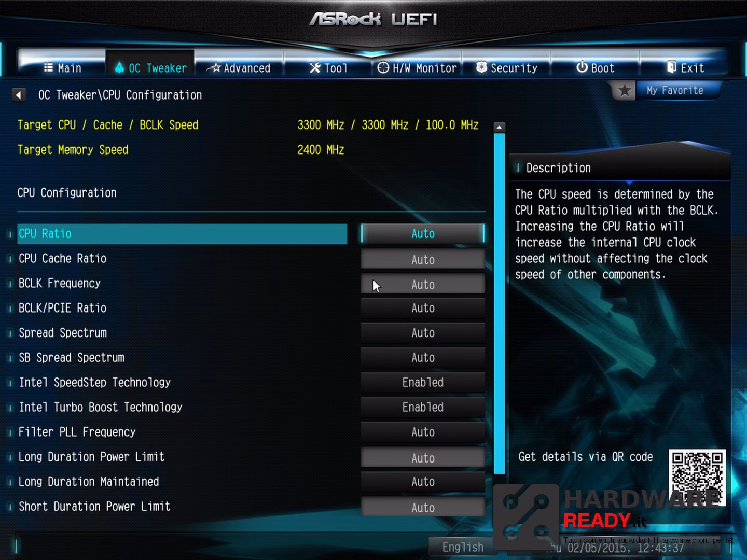
Task: Select the Spread Spectrum label
Action: [x=63, y=333]
